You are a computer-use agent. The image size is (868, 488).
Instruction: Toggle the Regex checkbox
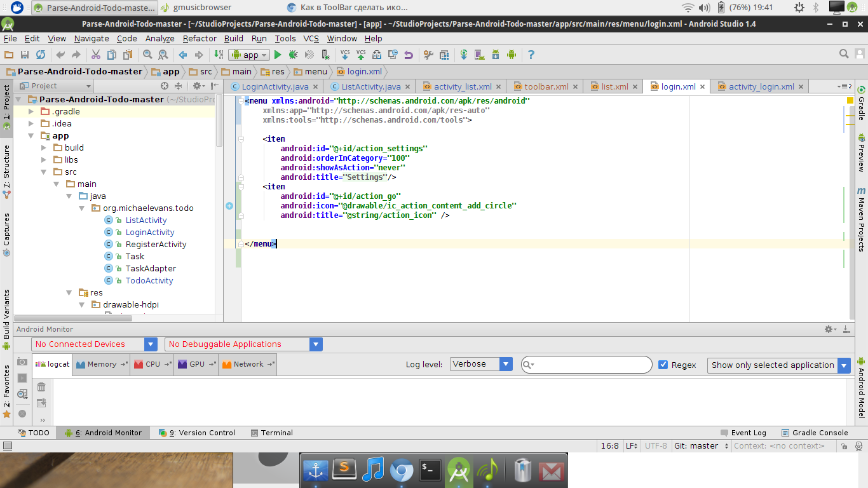(x=663, y=365)
